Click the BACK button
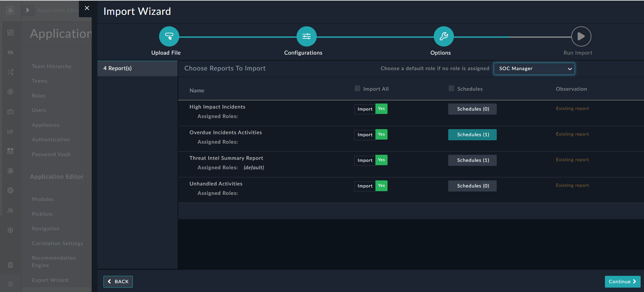Image resolution: width=644 pixels, height=292 pixels. (x=118, y=282)
